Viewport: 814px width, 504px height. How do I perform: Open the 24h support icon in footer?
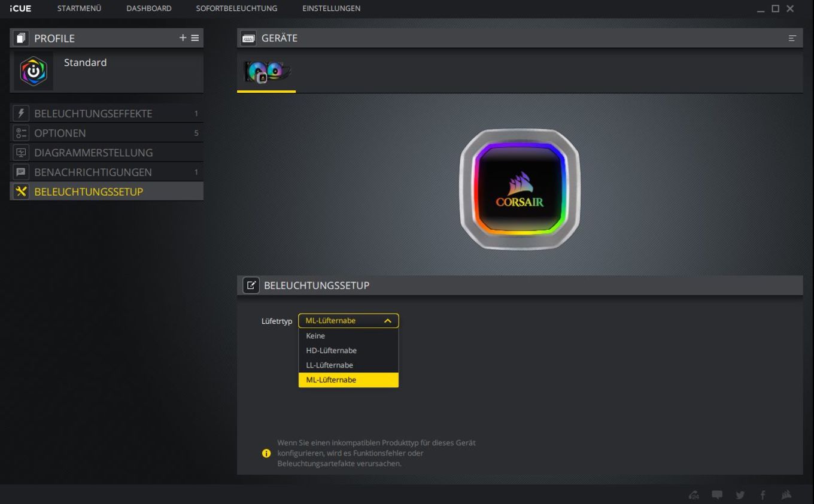694,495
